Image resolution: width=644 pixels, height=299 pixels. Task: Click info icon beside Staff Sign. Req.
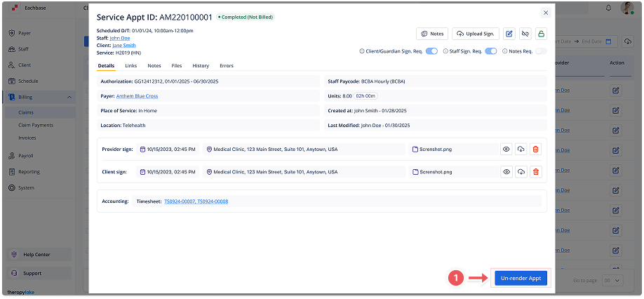pyautogui.click(x=445, y=51)
